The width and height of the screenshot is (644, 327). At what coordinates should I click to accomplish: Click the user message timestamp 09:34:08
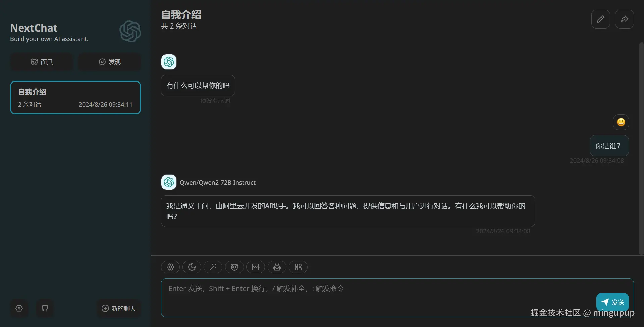(597, 161)
